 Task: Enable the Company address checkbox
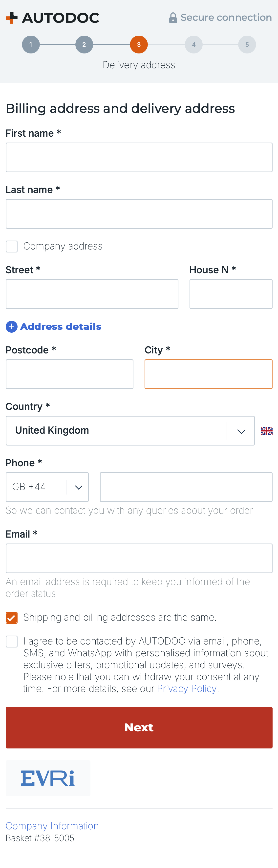[x=11, y=246]
